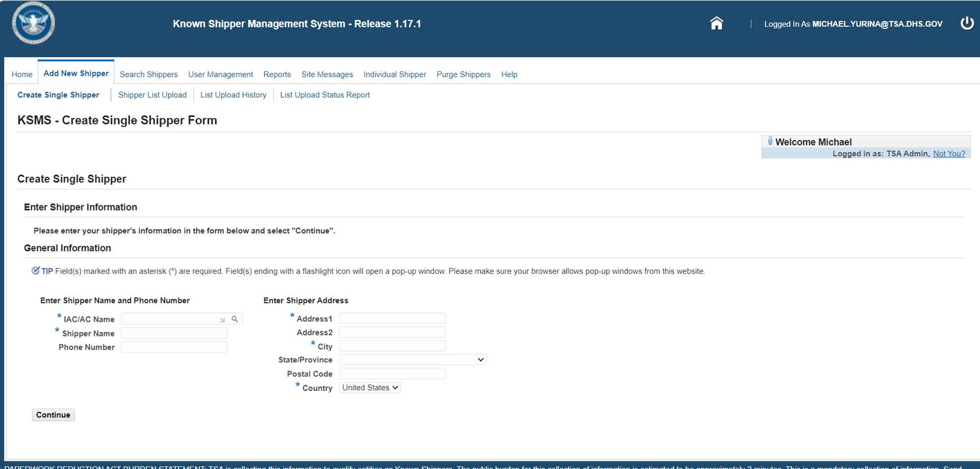Click the Welcome Michael text
The image size is (980, 469).
[813, 142]
